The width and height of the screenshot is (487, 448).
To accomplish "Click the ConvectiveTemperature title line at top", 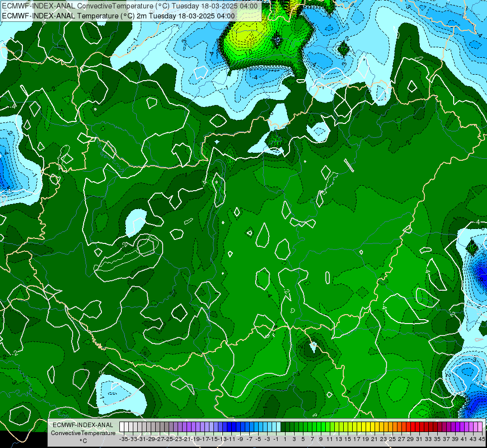I will click(130, 6).
